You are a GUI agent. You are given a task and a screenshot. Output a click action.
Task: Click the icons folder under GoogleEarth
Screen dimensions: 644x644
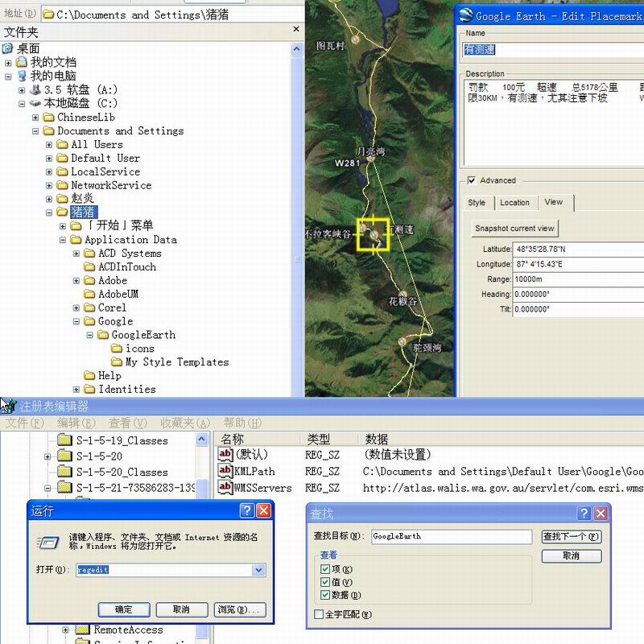click(x=117, y=349)
